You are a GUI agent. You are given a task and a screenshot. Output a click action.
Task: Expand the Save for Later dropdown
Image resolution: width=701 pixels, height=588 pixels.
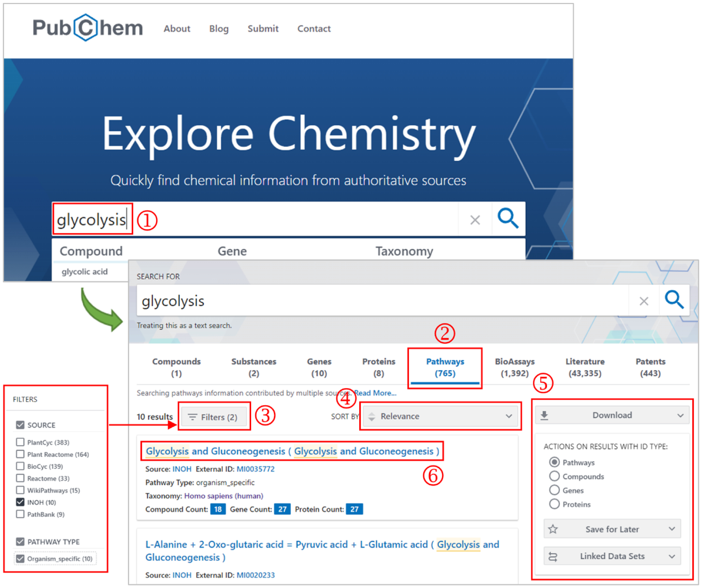click(612, 529)
